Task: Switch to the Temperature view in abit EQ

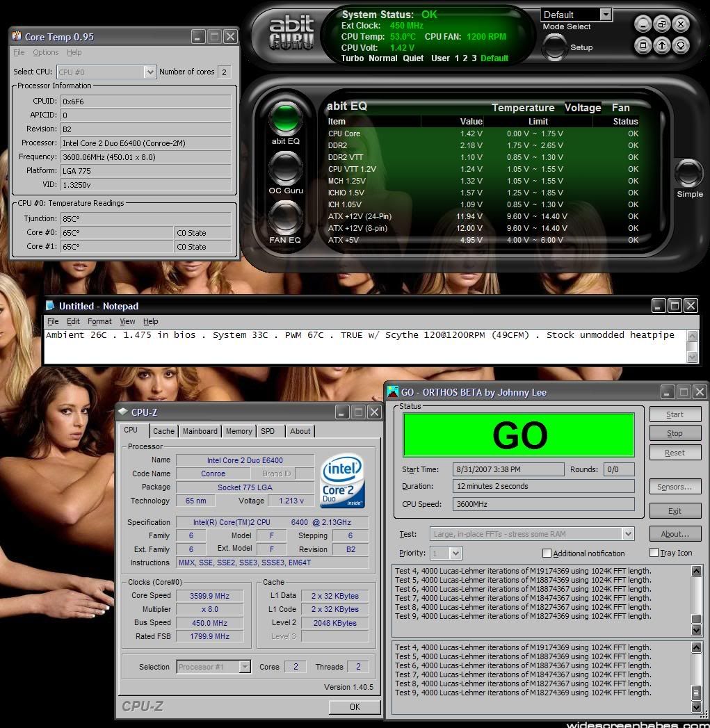Action: tap(523, 108)
